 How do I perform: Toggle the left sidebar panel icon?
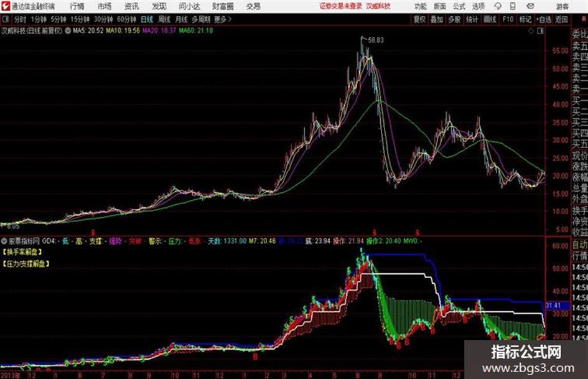5,19
